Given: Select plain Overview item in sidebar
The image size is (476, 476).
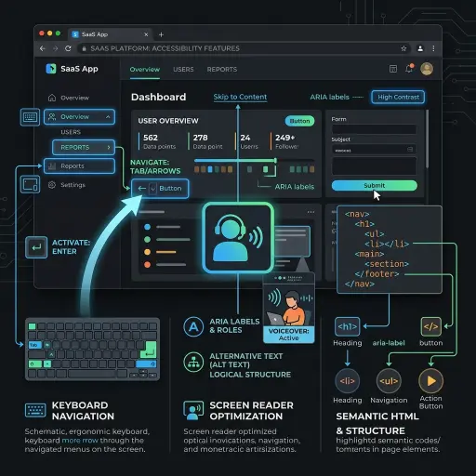Looking at the screenshot, I should pyautogui.click(x=74, y=98).
